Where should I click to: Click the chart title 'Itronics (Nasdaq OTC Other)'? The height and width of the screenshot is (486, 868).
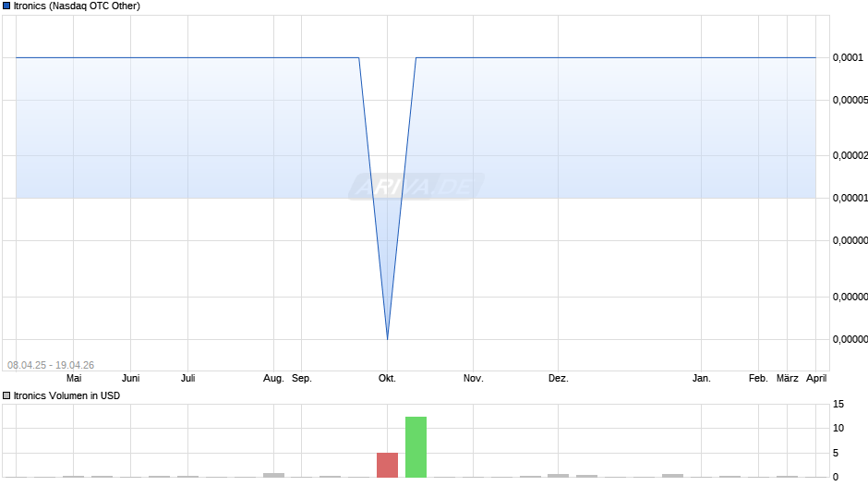pos(77,6)
